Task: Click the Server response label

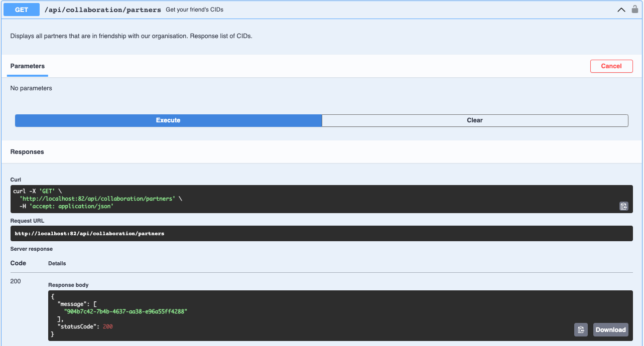Action: pos(32,249)
